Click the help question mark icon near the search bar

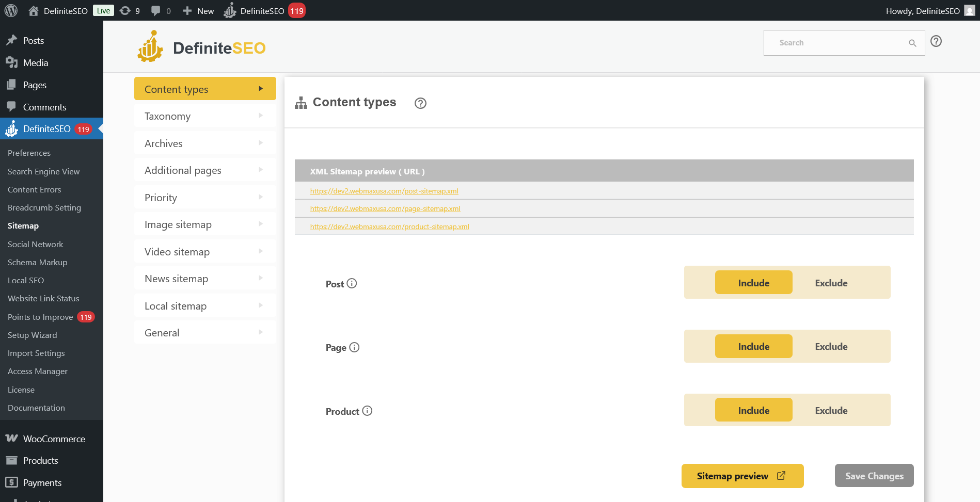[x=936, y=41]
